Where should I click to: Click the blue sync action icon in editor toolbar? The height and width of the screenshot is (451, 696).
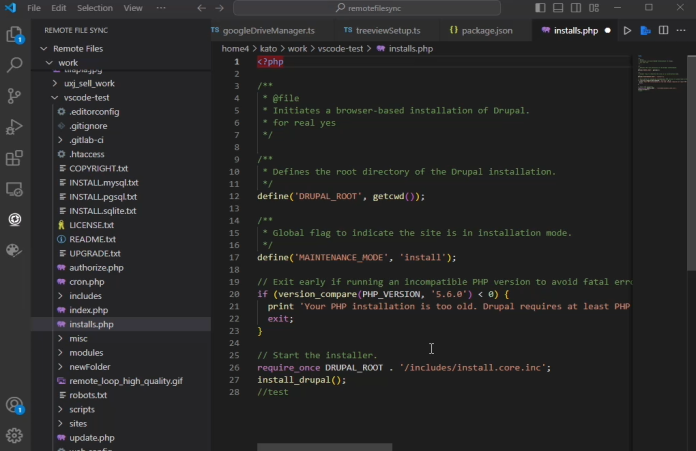pos(645,31)
